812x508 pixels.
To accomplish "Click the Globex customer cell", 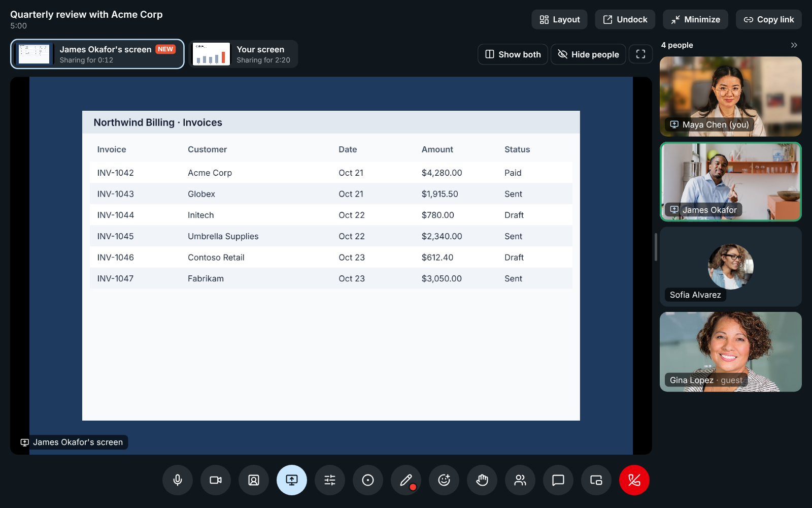I will click(x=201, y=194).
